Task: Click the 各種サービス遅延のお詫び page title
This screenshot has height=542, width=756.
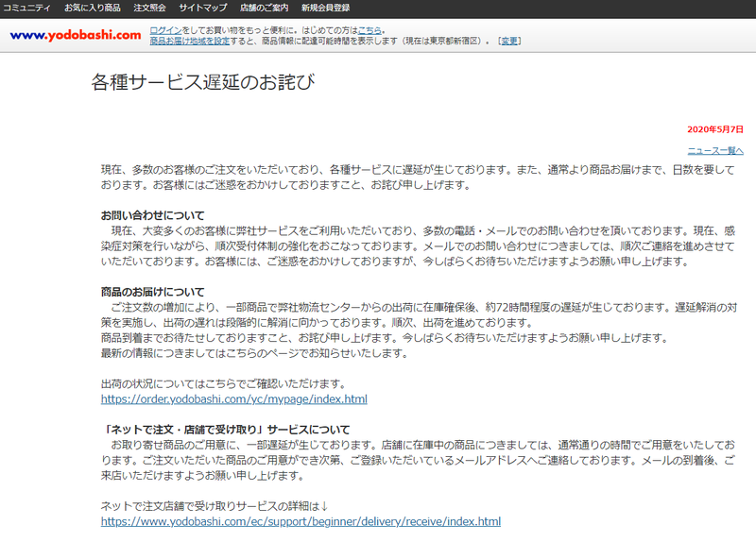Action: (x=202, y=82)
